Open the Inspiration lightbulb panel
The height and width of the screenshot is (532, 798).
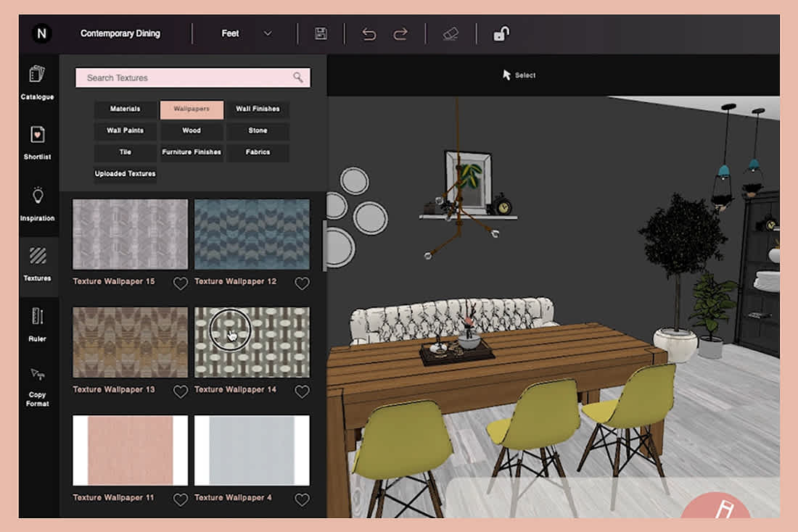(x=37, y=203)
